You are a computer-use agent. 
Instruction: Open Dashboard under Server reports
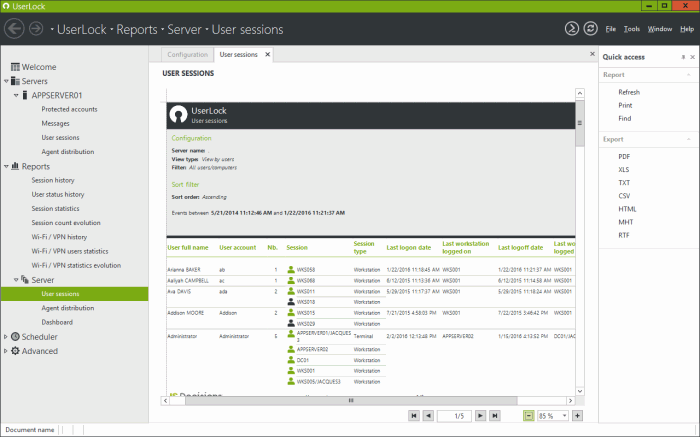pos(57,322)
